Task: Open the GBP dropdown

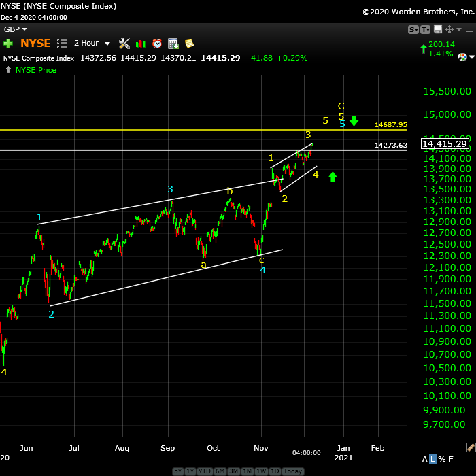Action: coord(15,29)
